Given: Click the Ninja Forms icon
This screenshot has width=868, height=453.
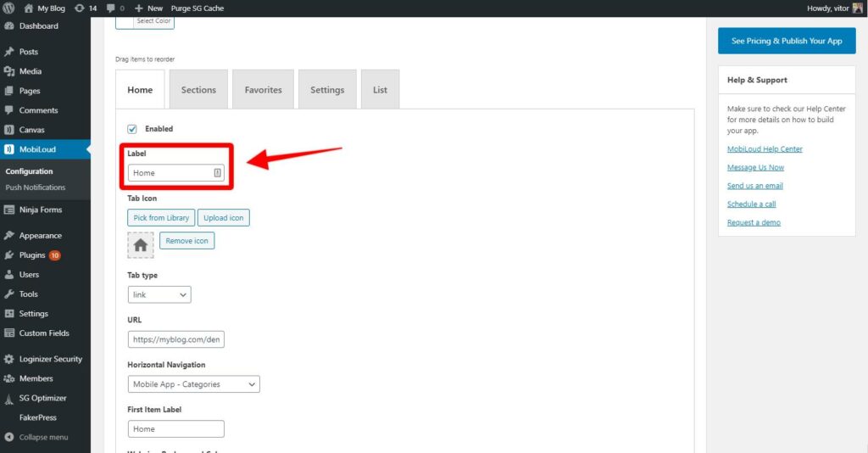Looking at the screenshot, I should (x=8, y=210).
